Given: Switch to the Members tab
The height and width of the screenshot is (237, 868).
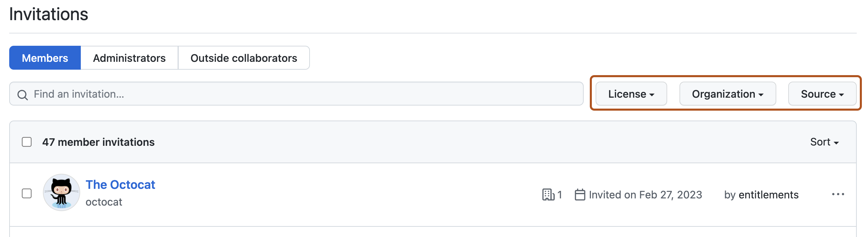Looking at the screenshot, I should pyautogui.click(x=45, y=58).
